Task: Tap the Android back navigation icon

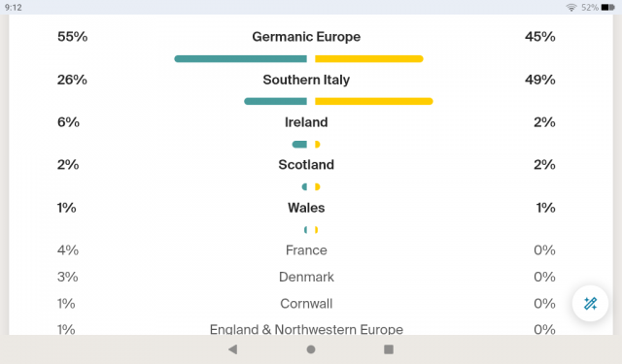Action: 233,349
